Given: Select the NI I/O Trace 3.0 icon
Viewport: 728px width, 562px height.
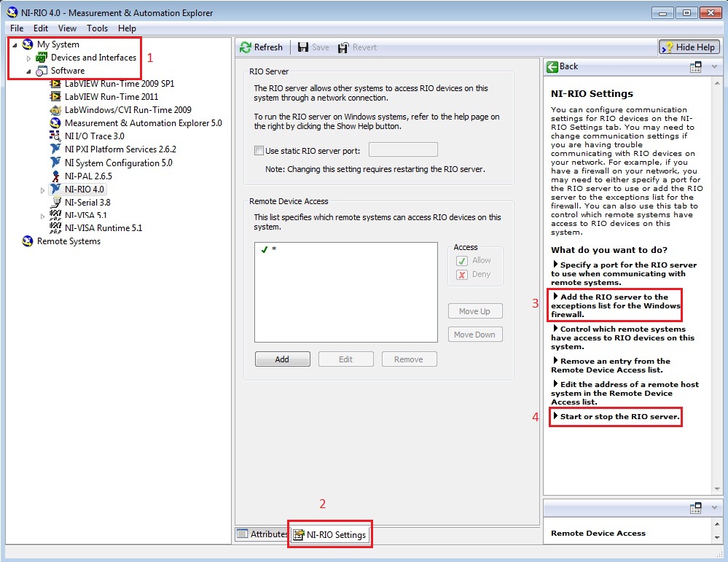Looking at the screenshot, I should click(55, 136).
